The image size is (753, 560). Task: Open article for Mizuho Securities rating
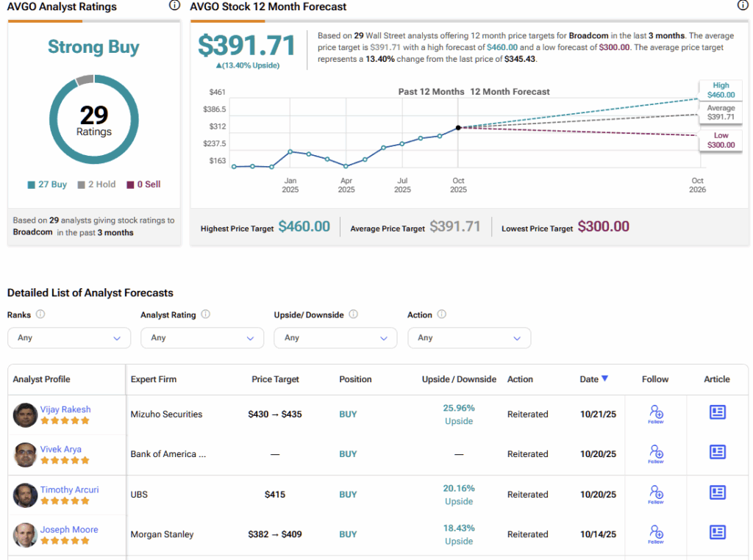click(x=717, y=412)
